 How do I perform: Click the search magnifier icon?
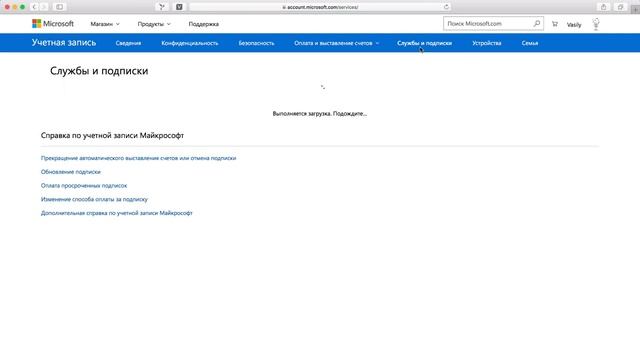pyautogui.click(x=537, y=24)
